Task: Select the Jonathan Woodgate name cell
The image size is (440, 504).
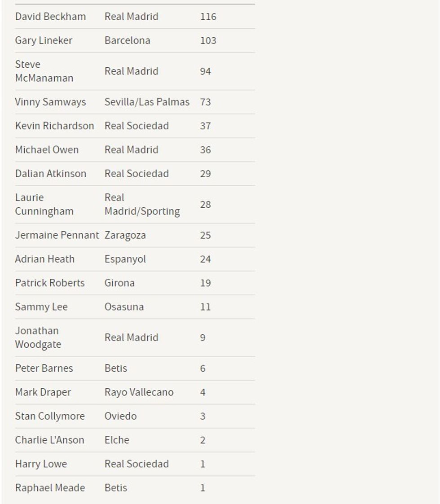Action: (38, 338)
